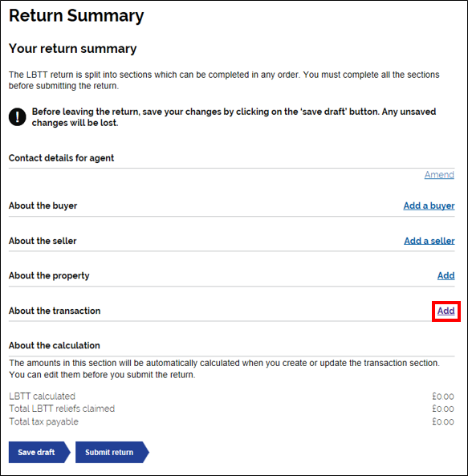
Task: Click the Add a buyer link
Action: click(429, 205)
